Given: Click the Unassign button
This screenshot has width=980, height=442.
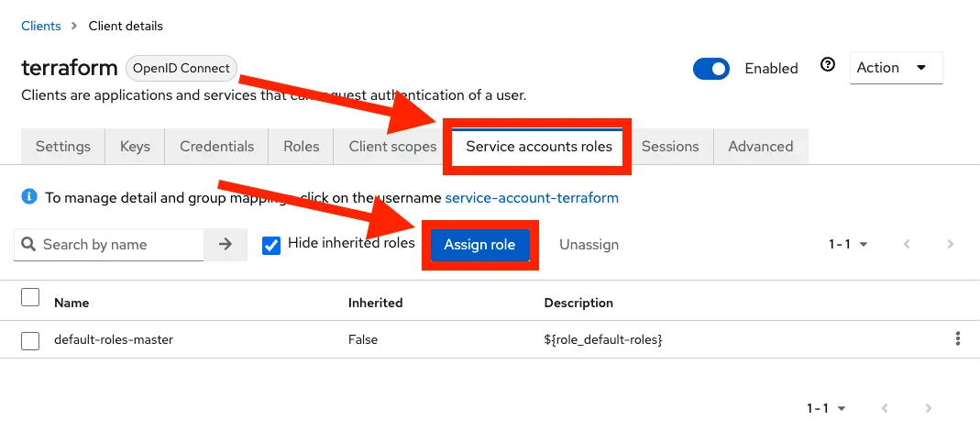Looking at the screenshot, I should [x=589, y=245].
